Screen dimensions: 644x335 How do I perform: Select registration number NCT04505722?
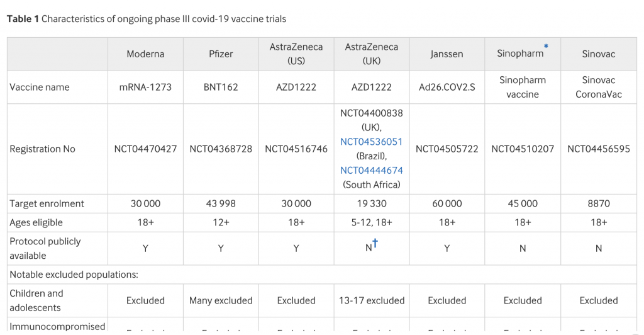pos(447,149)
